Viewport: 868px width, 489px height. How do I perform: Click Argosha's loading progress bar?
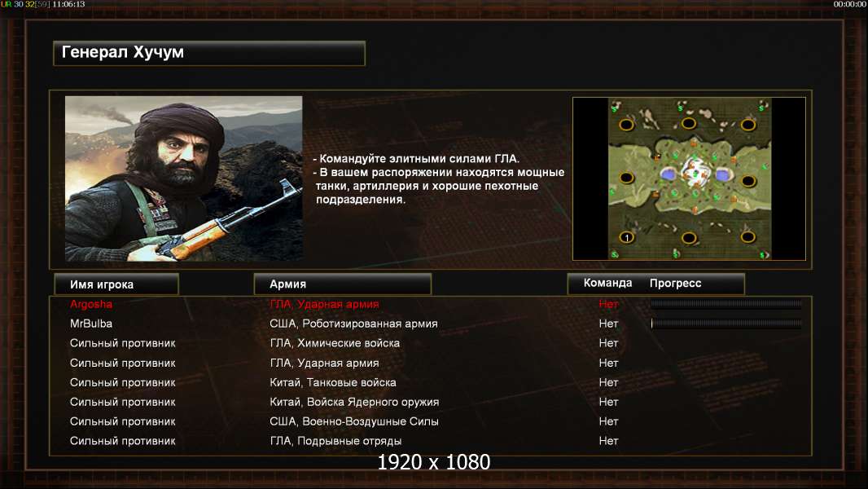[x=726, y=304]
